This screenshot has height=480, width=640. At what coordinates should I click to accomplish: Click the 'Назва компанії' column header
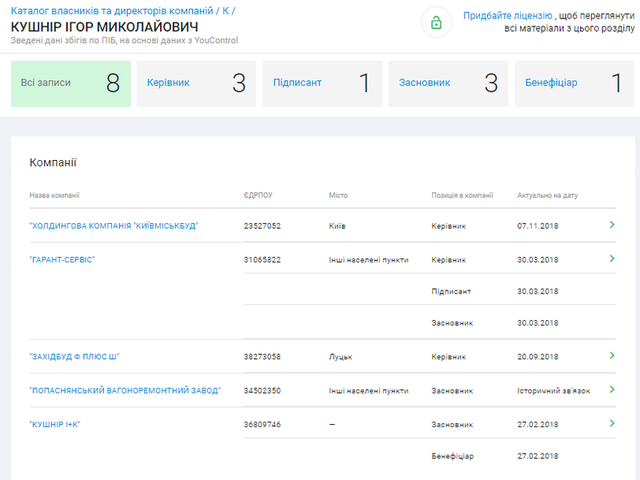(55, 195)
